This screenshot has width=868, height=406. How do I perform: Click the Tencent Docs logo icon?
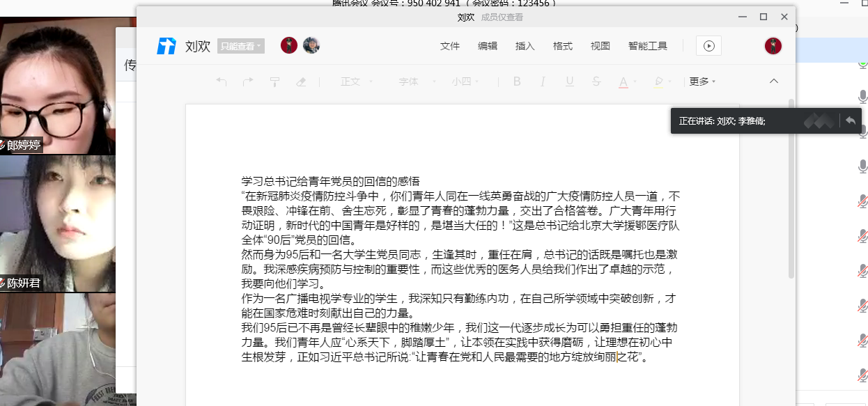(x=166, y=46)
